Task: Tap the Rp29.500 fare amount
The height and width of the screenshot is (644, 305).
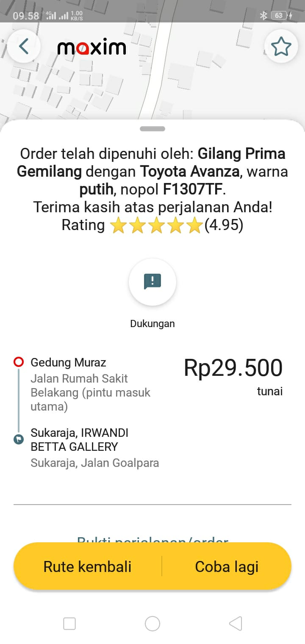Action: 233,368
